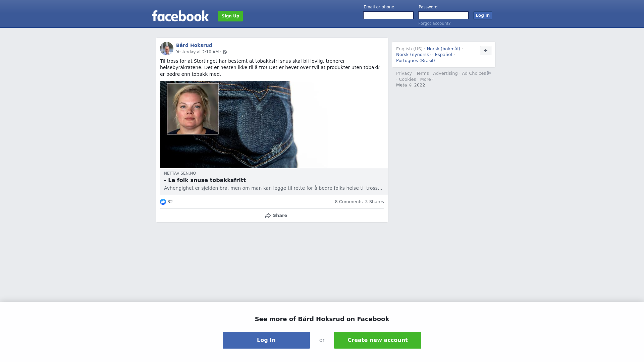
Task: Open the Nettavisen article image thumbnail
Action: pyautogui.click(x=274, y=124)
